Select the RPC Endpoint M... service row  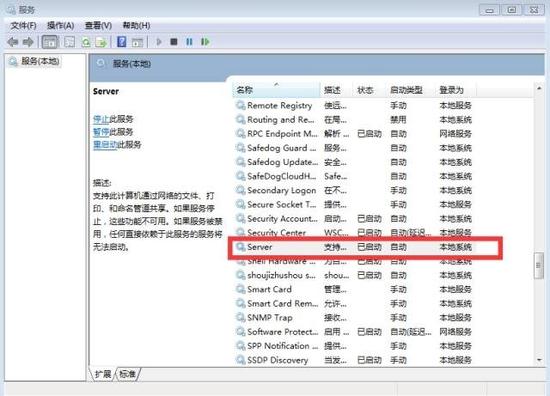pos(354,134)
